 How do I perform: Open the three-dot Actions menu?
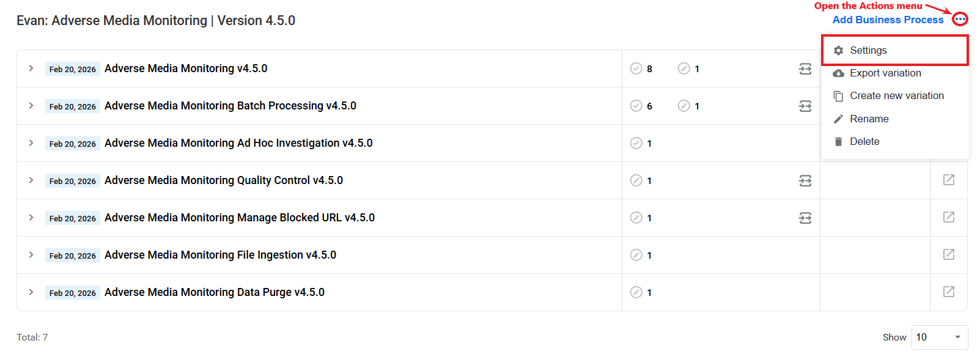(960, 20)
